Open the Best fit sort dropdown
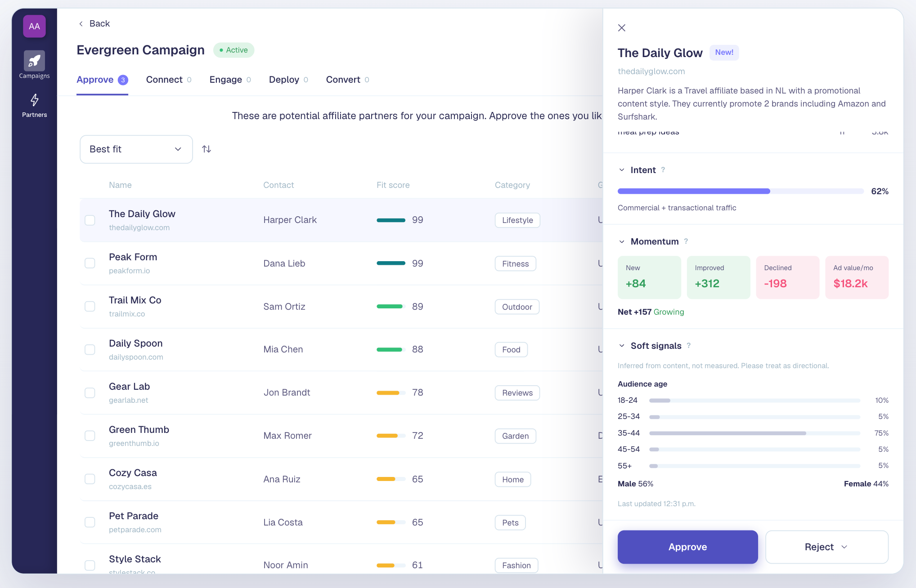Screen dimensions: 916x588 click(136, 149)
